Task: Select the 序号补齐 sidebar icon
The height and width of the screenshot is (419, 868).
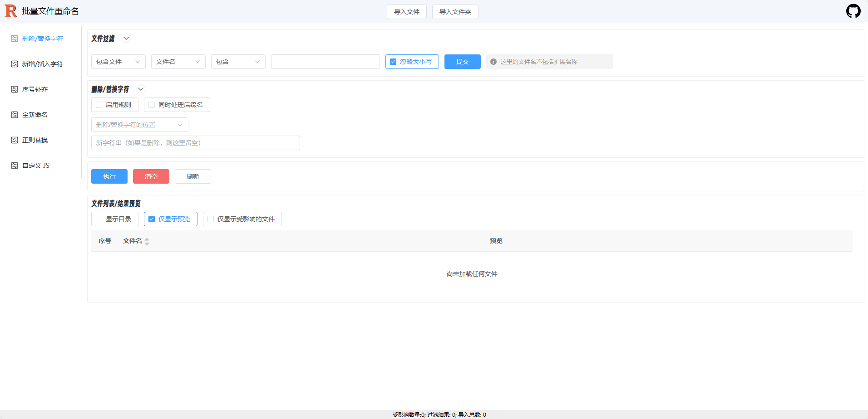Action: pyautogui.click(x=14, y=89)
